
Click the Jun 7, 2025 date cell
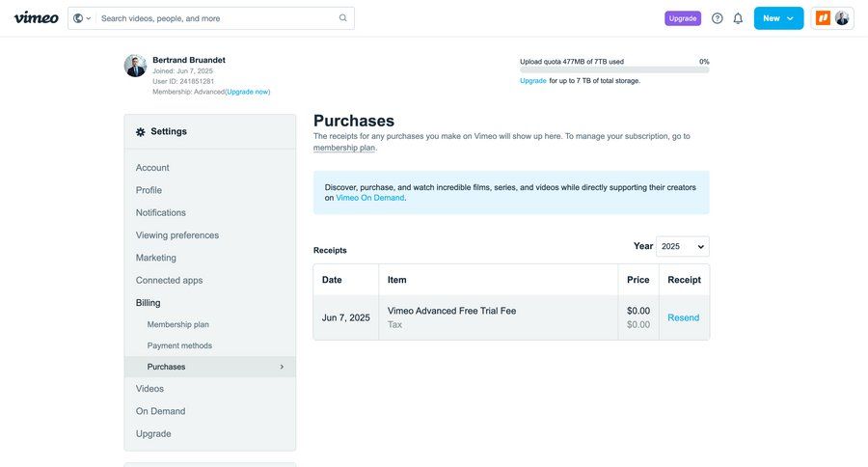point(346,317)
